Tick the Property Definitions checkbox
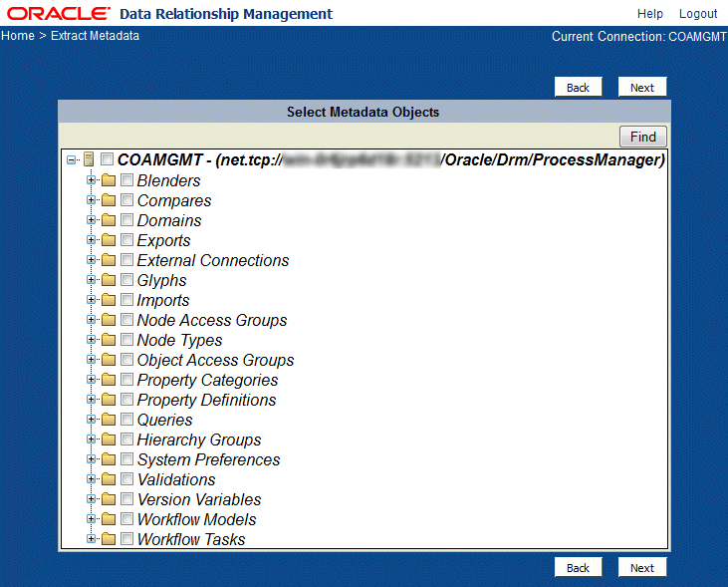 point(126,400)
